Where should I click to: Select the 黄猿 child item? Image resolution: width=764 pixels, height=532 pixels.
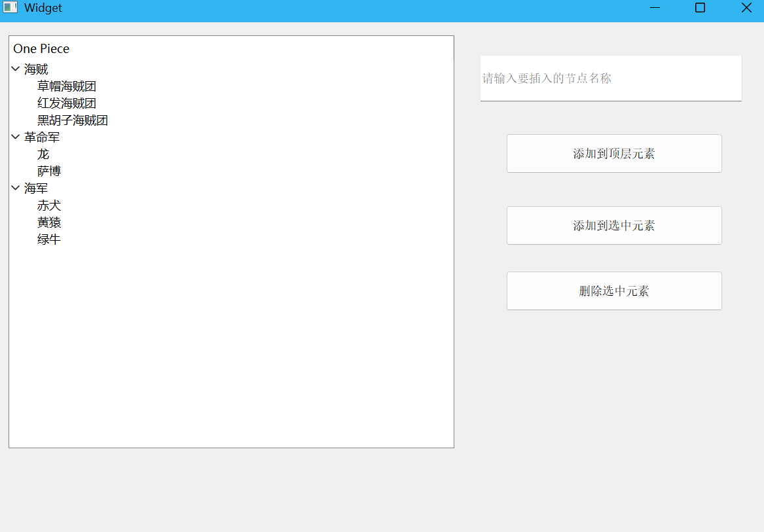pos(49,222)
